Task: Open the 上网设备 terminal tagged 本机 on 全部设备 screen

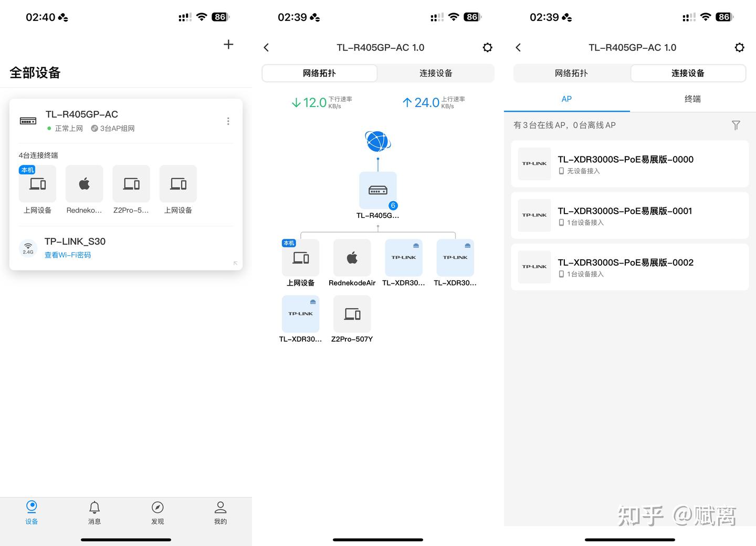Action: 37,184
